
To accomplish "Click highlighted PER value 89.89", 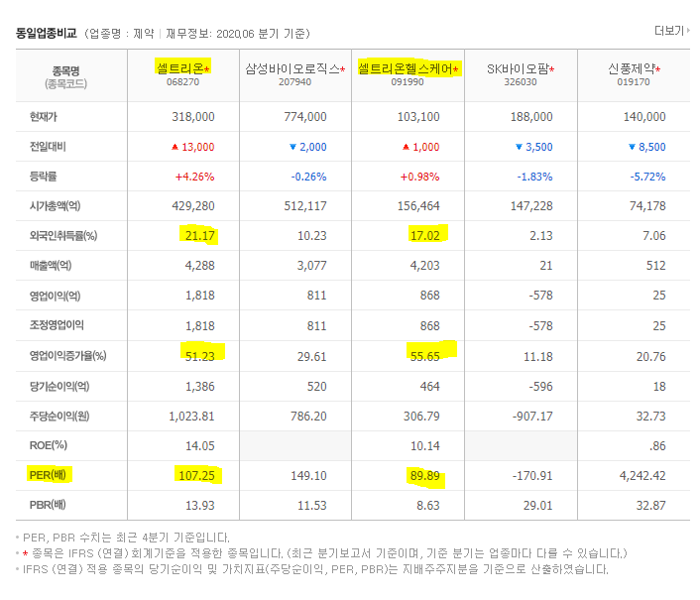I will tap(425, 476).
